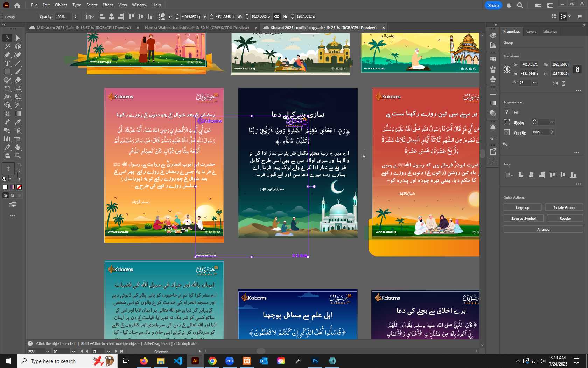Image resolution: width=588 pixels, height=368 pixels.
Task: Switch to the Hamza Waleed backside document tab
Action: pos(197,28)
